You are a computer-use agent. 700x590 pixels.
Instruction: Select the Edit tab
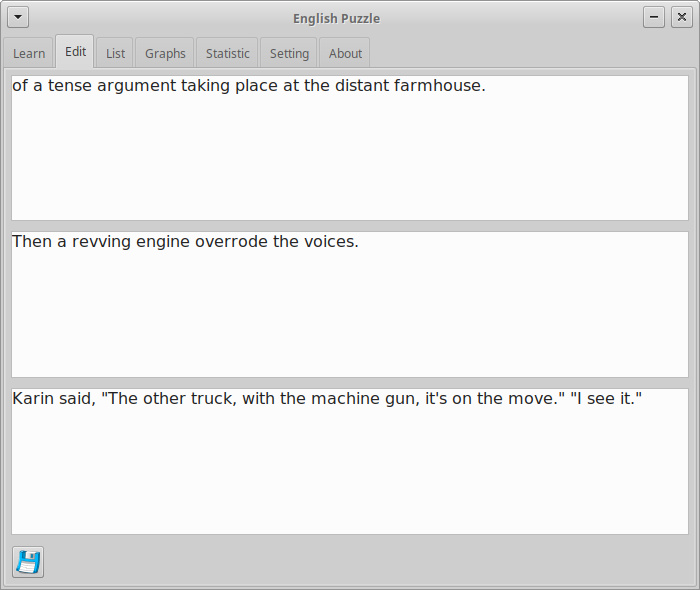click(x=75, y=51)
